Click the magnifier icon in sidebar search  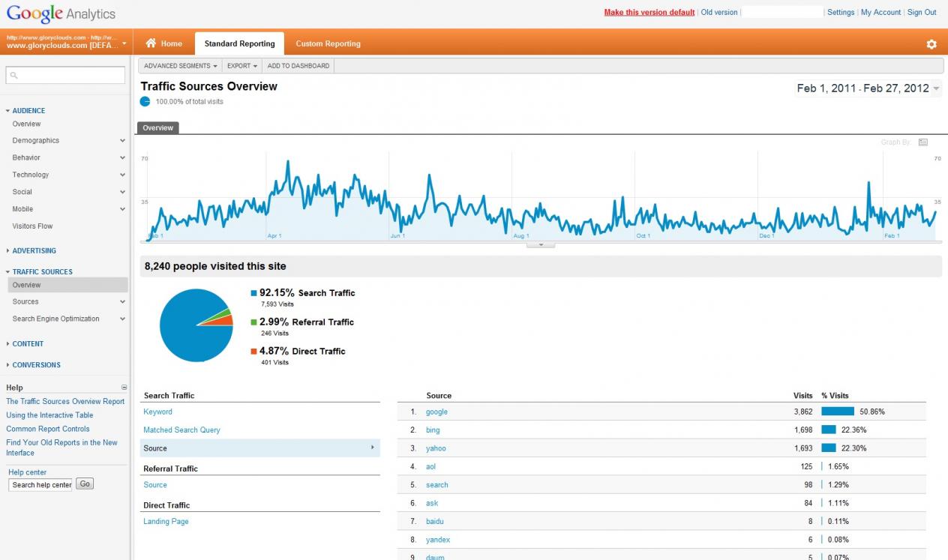14,75
